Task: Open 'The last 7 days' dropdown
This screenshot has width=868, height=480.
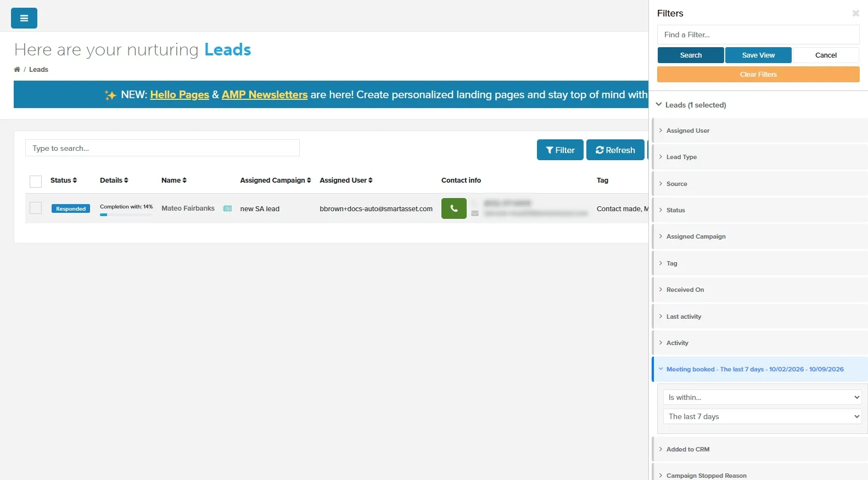Action: (x=762, y=416)
